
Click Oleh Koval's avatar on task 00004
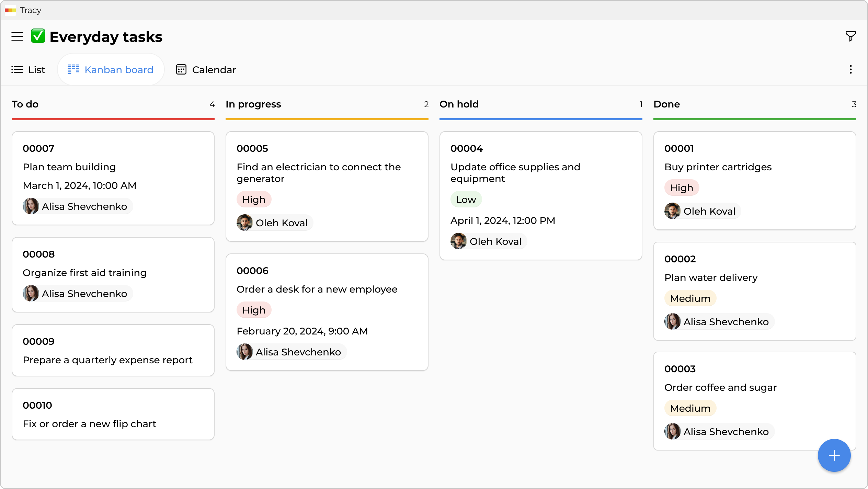pyautogui.click(x=458, y=241)
